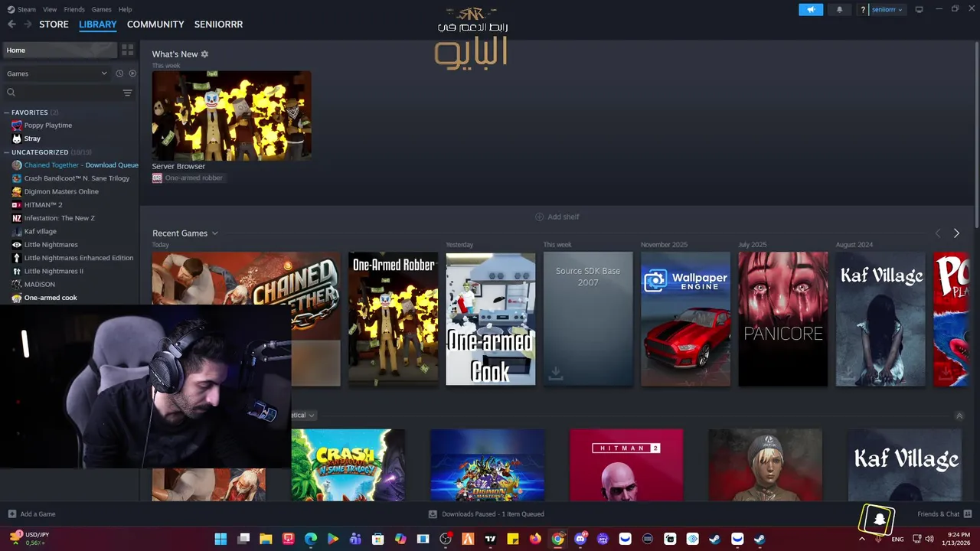The width and height of the screenshot is (980, 551).
Task: Open the Wallpaper Engine cover
Action: click(685, 318)
